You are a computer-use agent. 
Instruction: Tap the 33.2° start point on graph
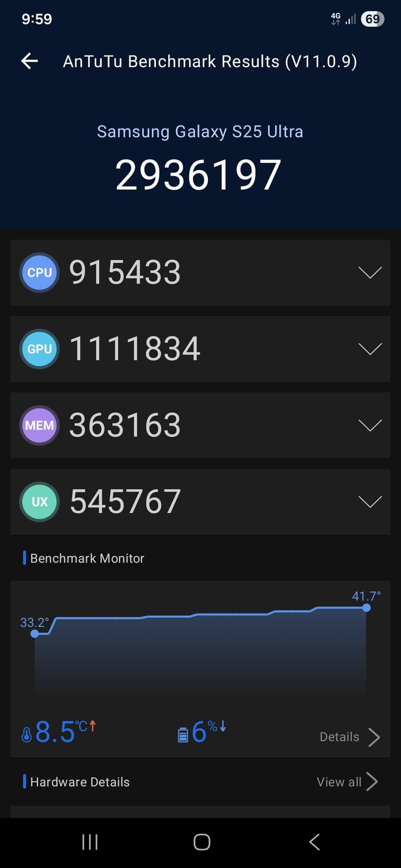coord(35,634)
